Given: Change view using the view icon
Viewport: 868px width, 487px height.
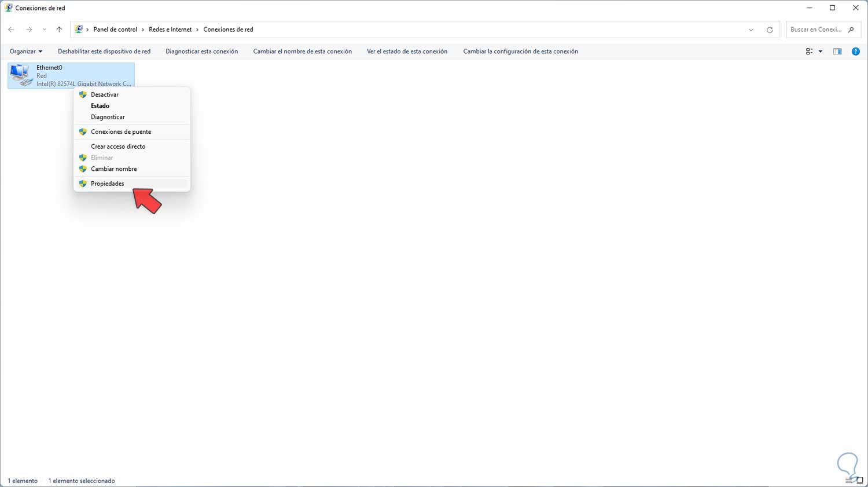Looking at the screenshot, I should click(x=810, y=52).
